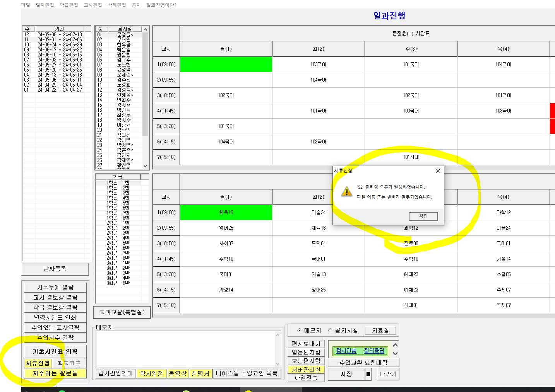Click the 저장 save button

[346, 374]
